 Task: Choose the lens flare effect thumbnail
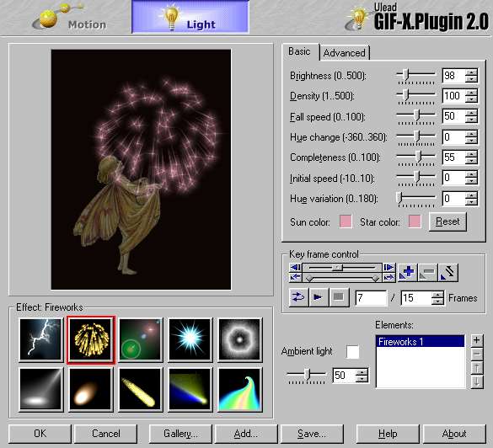(140, 339)
